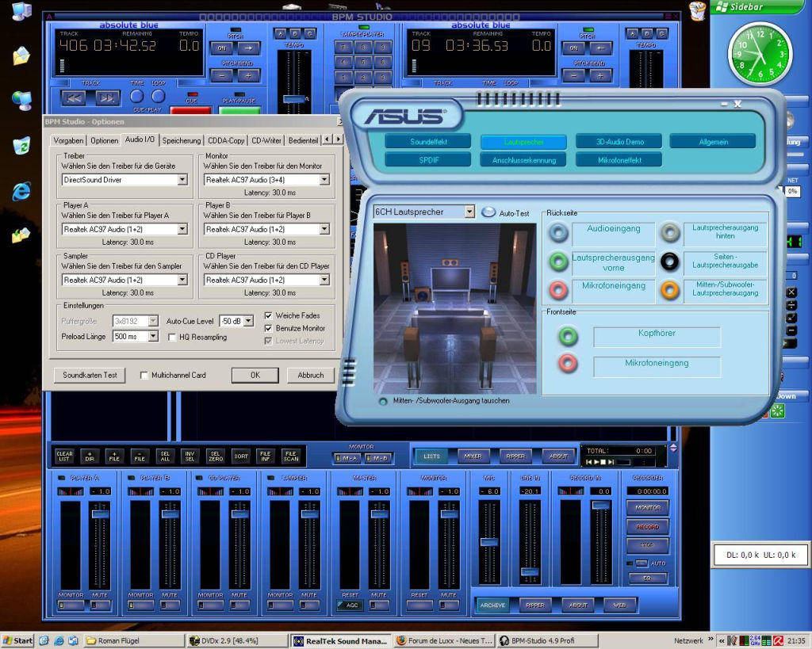
Task: Open the Monitor driver dropdown
Action: (324, 180)
